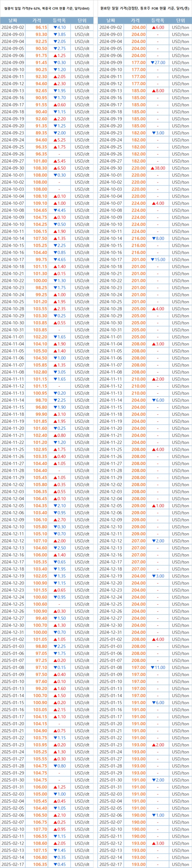The width and height of the screenshot is (192, 868).
Task: Click the ▲38.00 change in the 원료탄 table
Action: pos(158,168)
